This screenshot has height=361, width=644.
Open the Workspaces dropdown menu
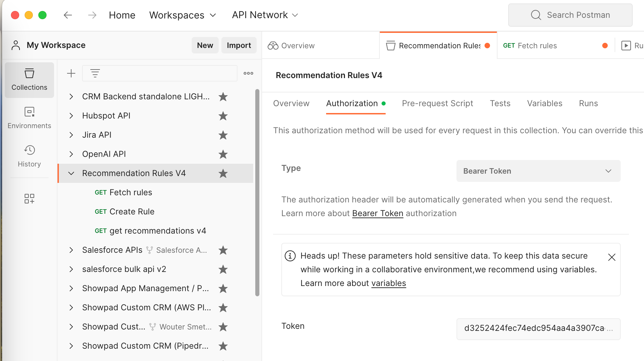click(183, 15)
